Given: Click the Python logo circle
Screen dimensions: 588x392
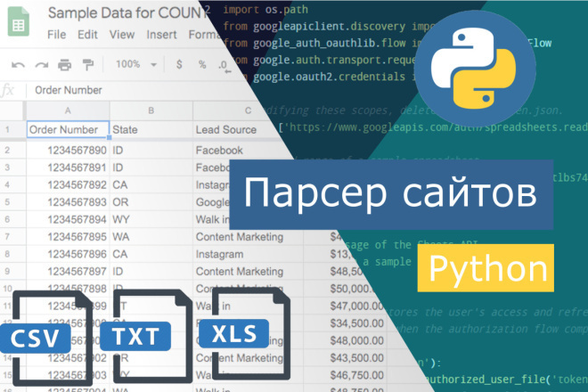Looking at the screenshot, I should (475, 70).
